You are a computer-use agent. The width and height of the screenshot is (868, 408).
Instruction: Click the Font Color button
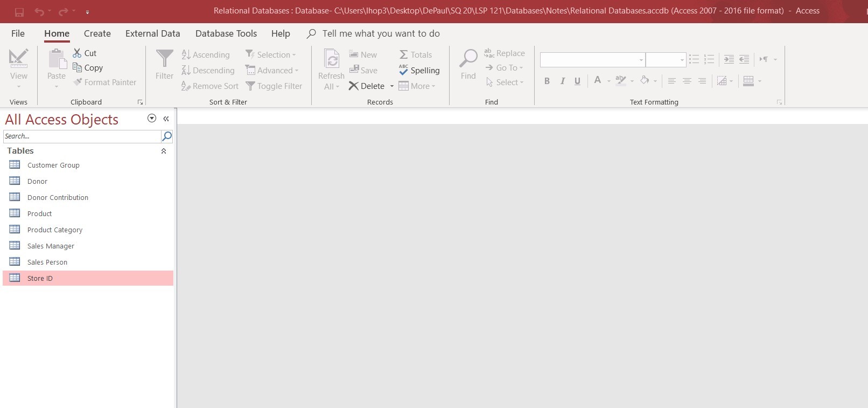[597, 80]
